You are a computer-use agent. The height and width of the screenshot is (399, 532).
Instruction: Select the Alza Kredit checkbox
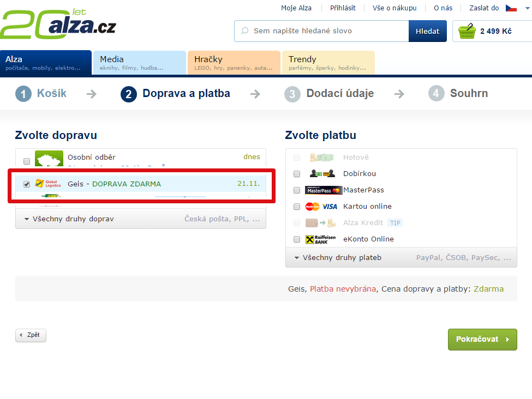click(297, 223)
